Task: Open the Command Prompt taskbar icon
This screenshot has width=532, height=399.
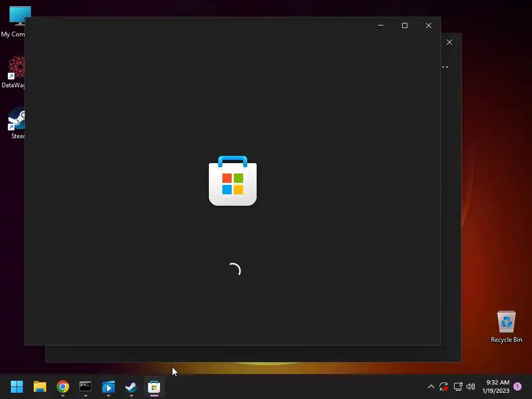Action: (86, 387)
